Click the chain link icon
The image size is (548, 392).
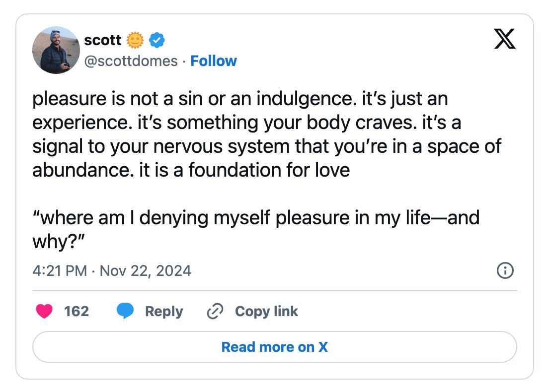tap(215, 311)
